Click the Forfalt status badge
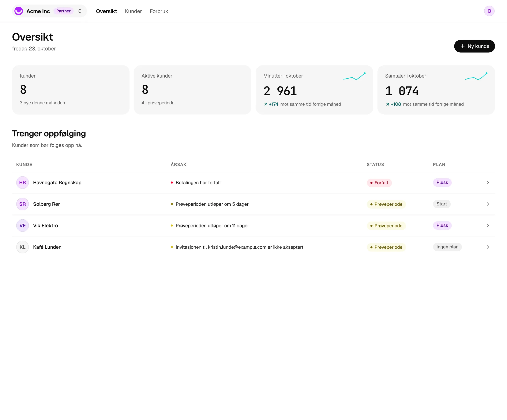Screen dimensions: 507x420 (x=379, y=183)
